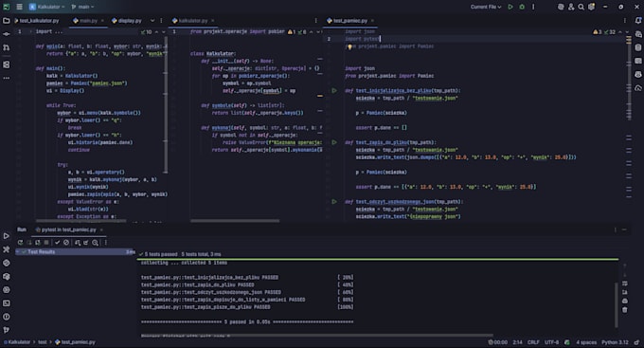The image size is (644, 348).
Task: Open Search Everywhere magnifier
Action: click(581, 7)
